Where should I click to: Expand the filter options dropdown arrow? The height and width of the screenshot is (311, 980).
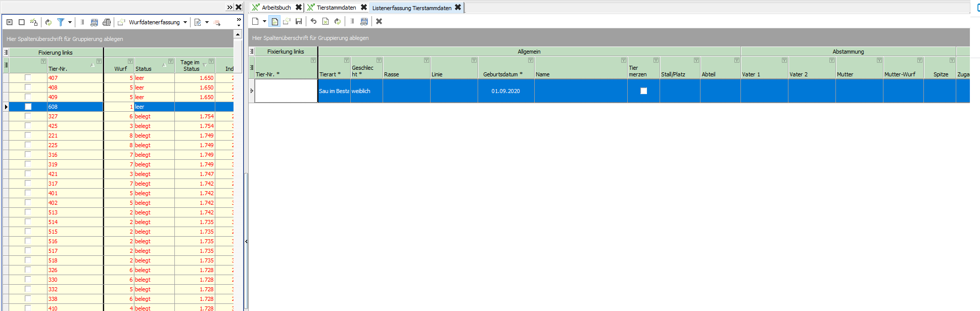(x=70, y=22)
